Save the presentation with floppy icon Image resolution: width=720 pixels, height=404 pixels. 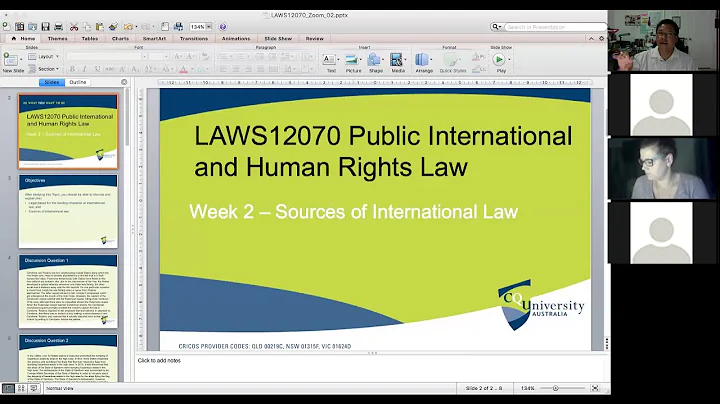45,27
